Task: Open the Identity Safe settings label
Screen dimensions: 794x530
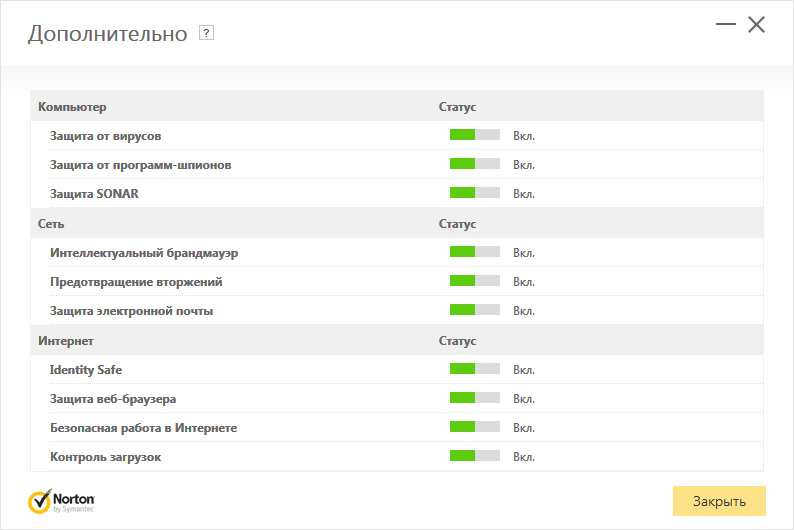Action: pos(86,370)
